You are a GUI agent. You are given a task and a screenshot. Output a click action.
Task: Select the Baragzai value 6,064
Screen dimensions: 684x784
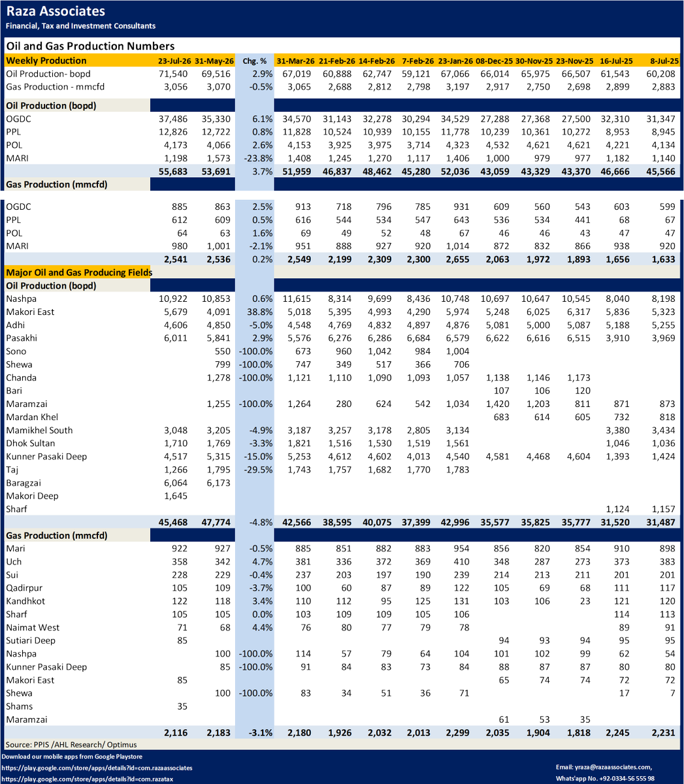(x=176, y=483)
